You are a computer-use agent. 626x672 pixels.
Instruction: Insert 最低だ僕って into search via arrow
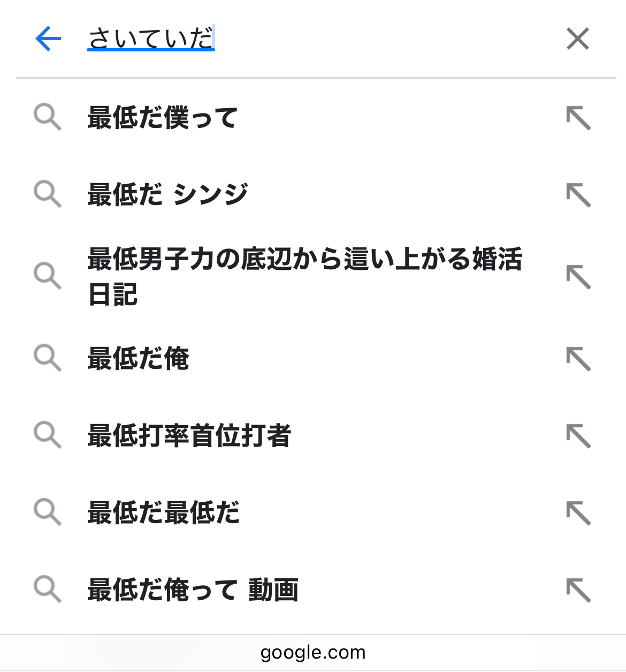[x=578, y=118]
